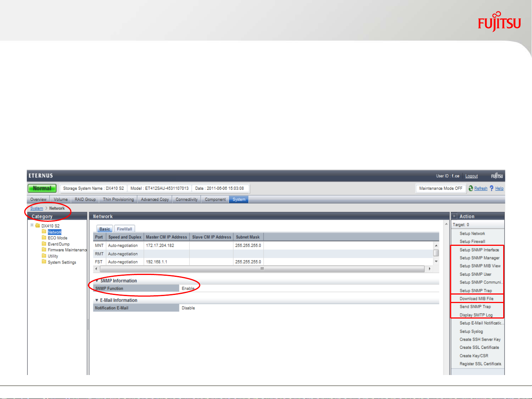Image resolution: width=532 pixels, height=399 pixels.
Task: Click the blue Help question mark icon
Action: click(x=491, y=188)
